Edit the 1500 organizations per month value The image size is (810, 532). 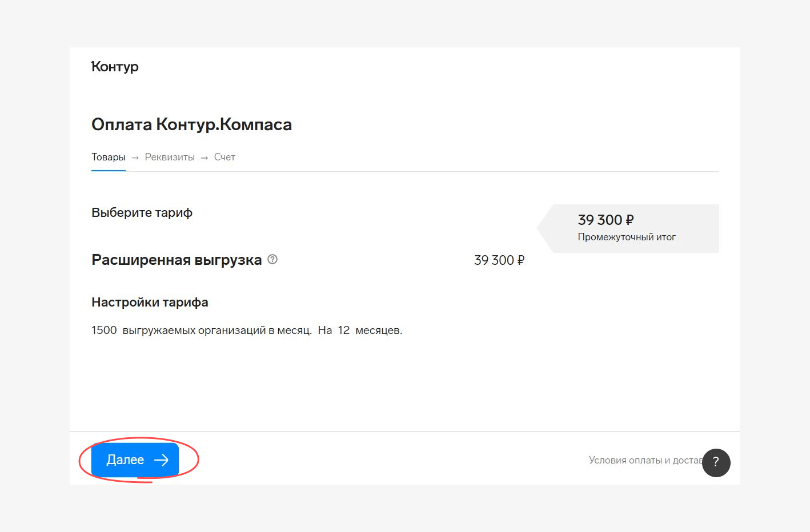[x=104, y=330]
